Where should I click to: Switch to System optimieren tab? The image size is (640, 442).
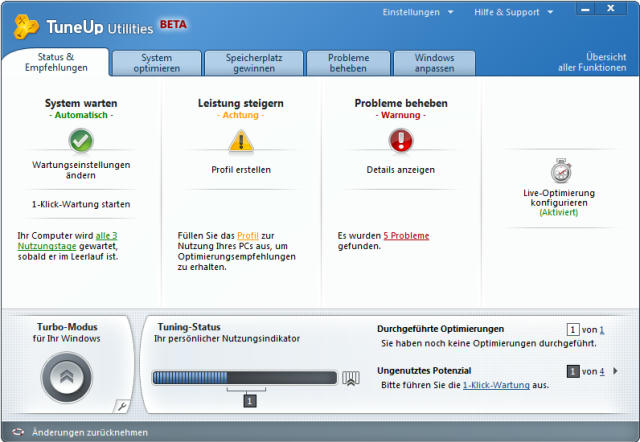click(x=157, y=63)
